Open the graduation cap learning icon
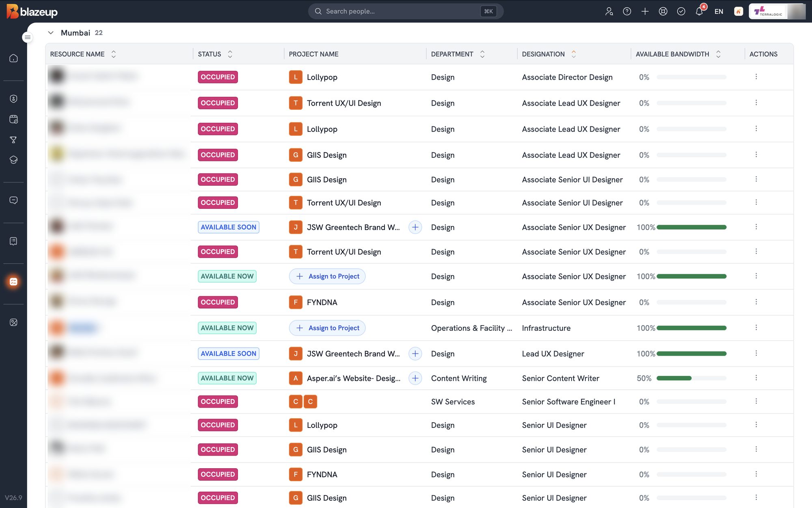Image resolution: width=812 pixels, height=508 pixels. 13,160
